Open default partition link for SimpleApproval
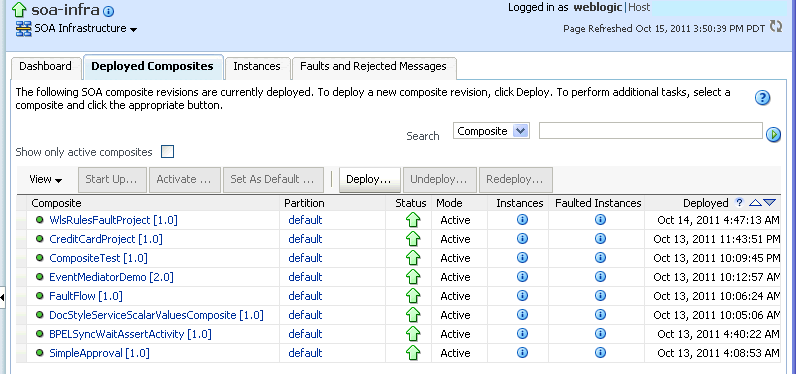Image resolution: width=796 pixels, height=374 pixels. tap(305, 353)
